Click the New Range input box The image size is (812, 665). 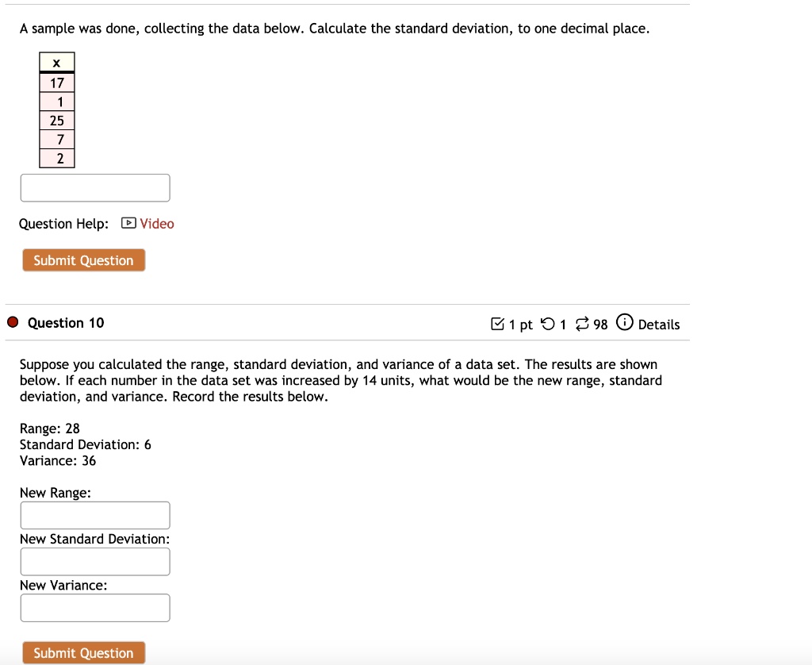click(x=95, y=515)
